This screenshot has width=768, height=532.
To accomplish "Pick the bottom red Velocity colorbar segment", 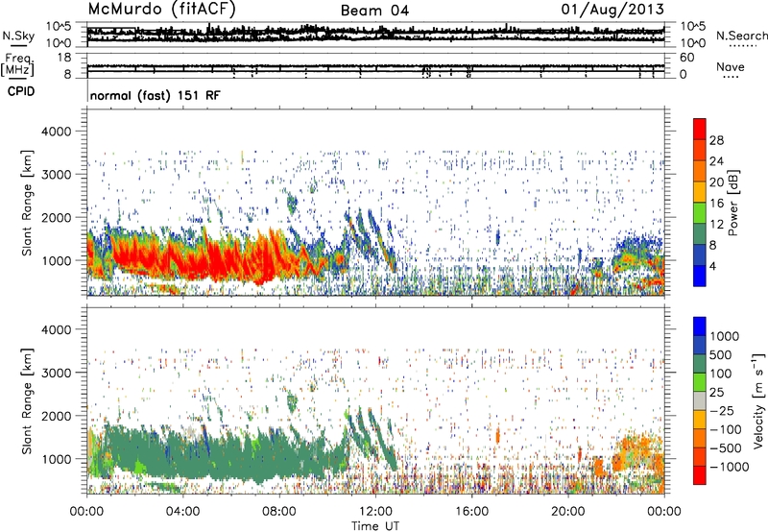I will [700, 475].
